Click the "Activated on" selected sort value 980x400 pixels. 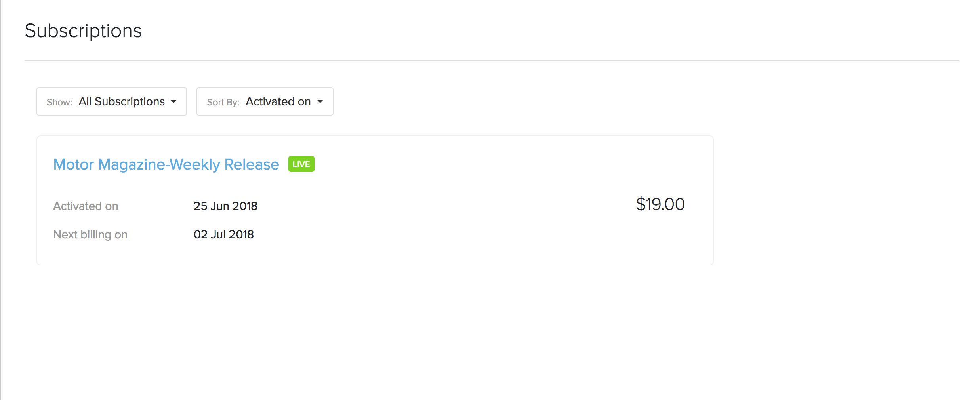(x=278, y=101)
